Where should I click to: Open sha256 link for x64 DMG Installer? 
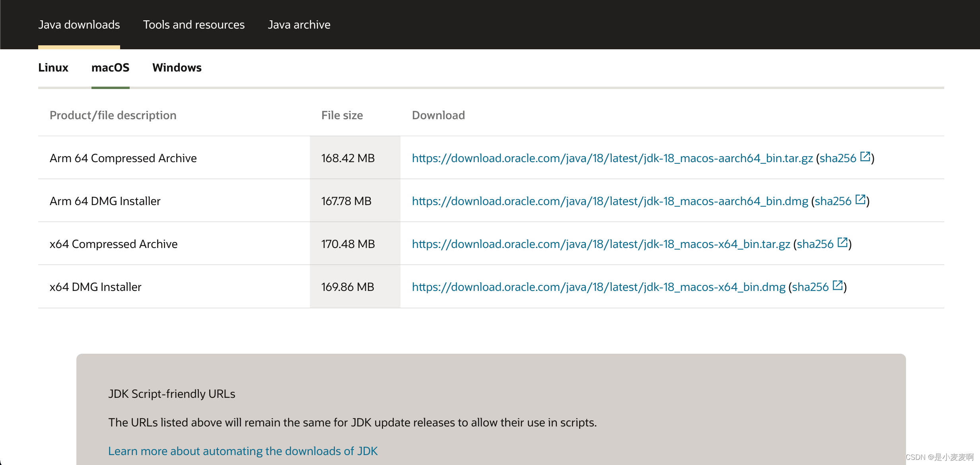[x=810, y=287]
